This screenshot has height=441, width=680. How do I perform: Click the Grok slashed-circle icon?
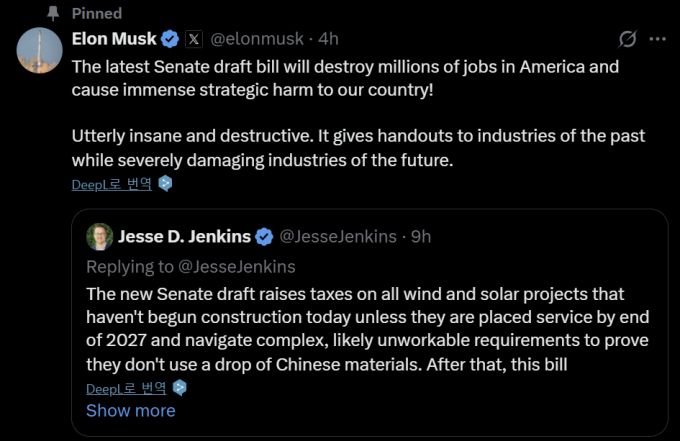coord(628,39)
